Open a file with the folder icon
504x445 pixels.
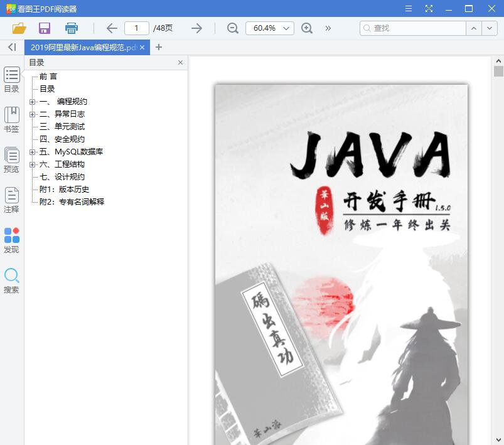point(19,28)
